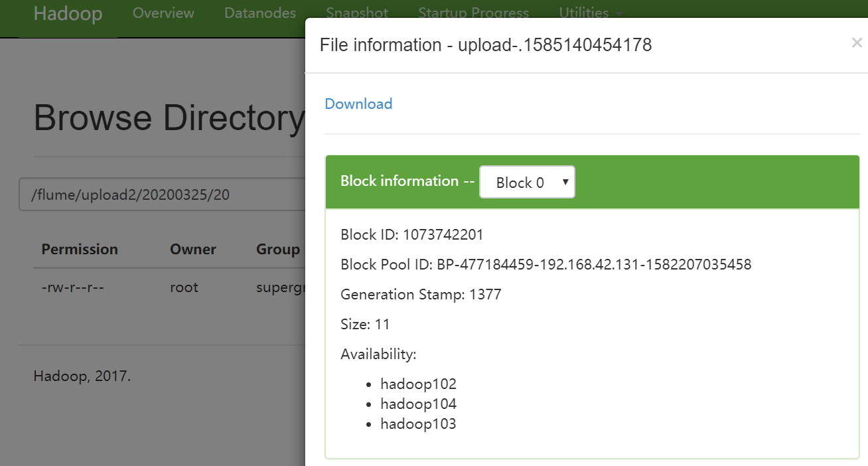Click the -rw-r--r-- permission cell
The width and height of the screenshot is (868, 466).
[72, 287]
